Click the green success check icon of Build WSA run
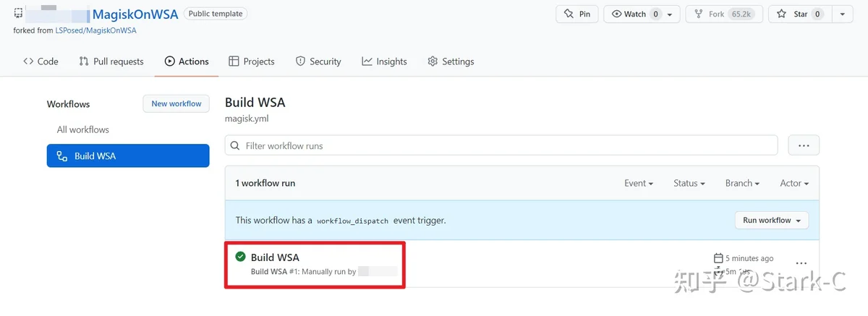 pyautogui.click(x=240, y=256)
